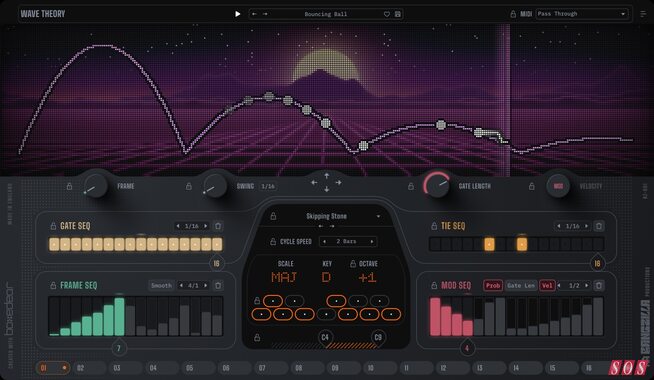The image size is (654, 380).
Task: Toggle the Gate Seq lock icon
Action: [x=53, y=226]
